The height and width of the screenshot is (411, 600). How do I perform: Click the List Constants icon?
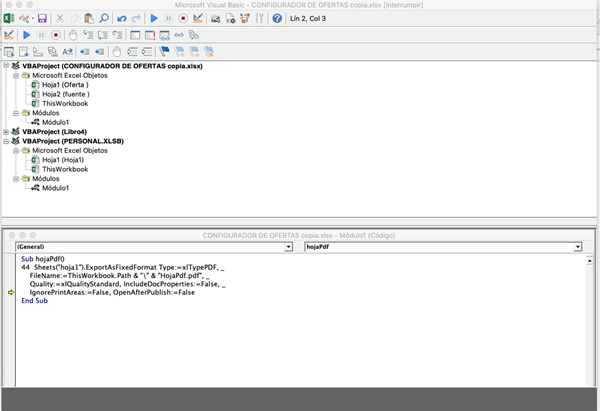click(x=24, y=52)
